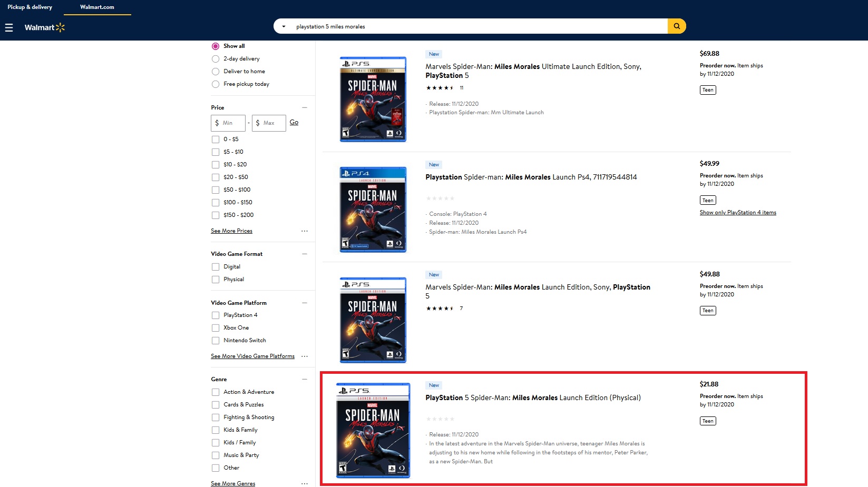Check the $10 - $20 price box
This screenshot has height=487, width=868.
tap(216, 165)
